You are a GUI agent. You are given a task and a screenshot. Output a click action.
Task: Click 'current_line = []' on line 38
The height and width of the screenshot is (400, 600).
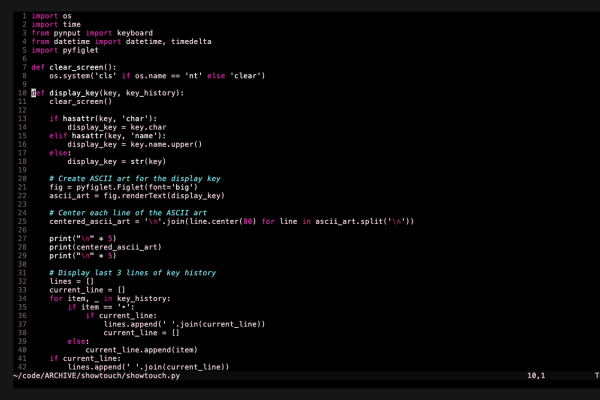tap(141, 333)
